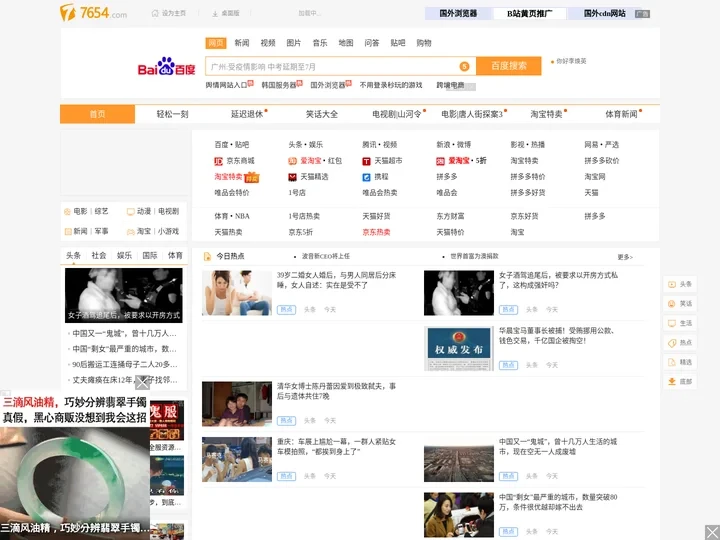Open the 体育新闻 navigation tab

[x=621, y=114]
